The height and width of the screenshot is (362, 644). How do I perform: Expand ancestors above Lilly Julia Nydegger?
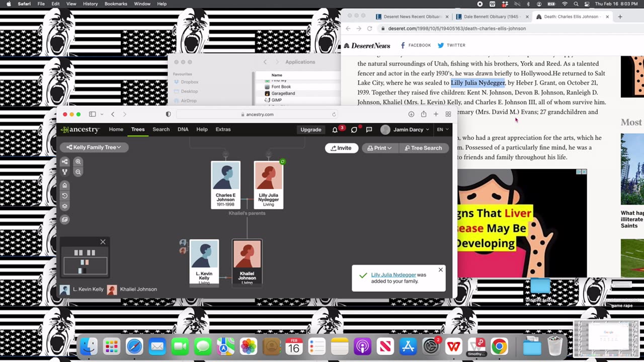(x=269, y=153)
